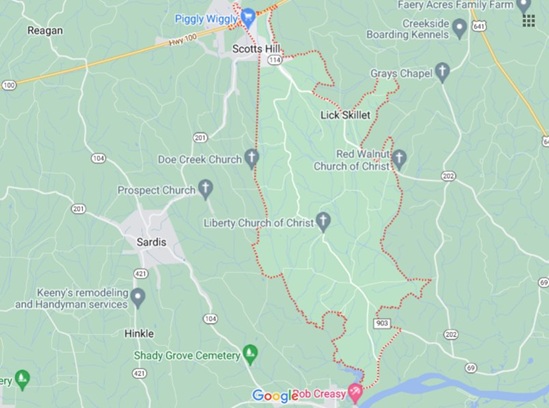This screenshot has width=549, height=408.
Task: Click the Hwy 100 road label
Action: pyautogui.click(x=183, y=40)
